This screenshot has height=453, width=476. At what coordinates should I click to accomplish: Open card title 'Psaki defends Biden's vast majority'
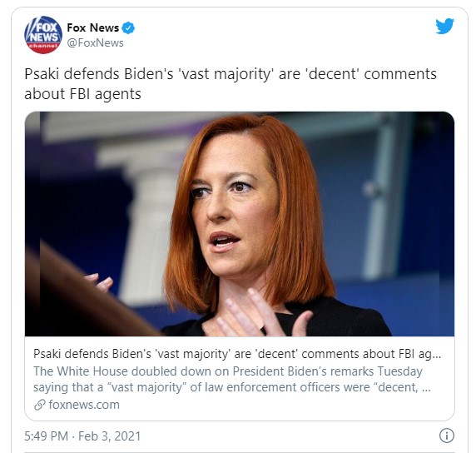pyautogui.click(x=237, y=354)
